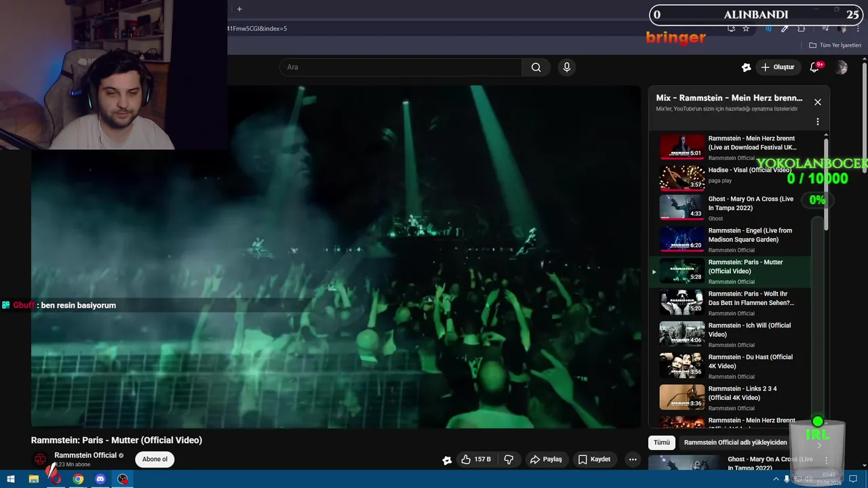
Task: Dislike the video with thumbs down
Action: pos(509,460)
